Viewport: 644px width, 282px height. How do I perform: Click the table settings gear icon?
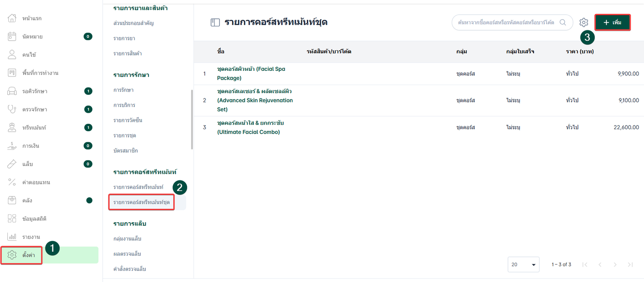pos(584,22)
